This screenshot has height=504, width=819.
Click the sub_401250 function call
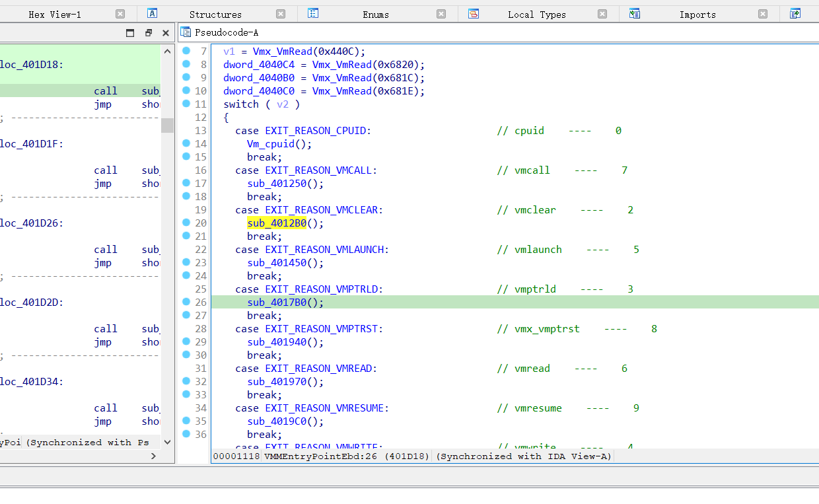(x=277, y=184)
